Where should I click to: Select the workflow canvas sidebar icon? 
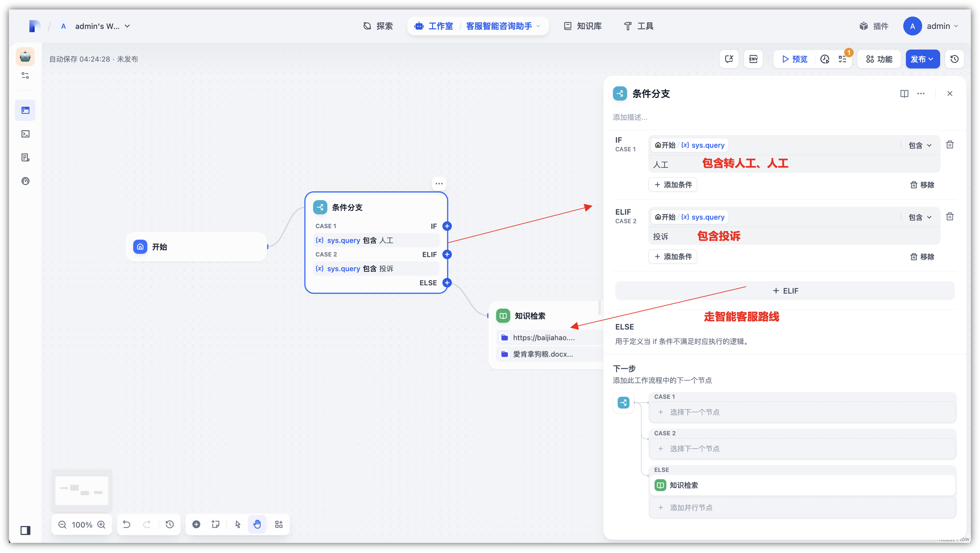pos(25,110)
